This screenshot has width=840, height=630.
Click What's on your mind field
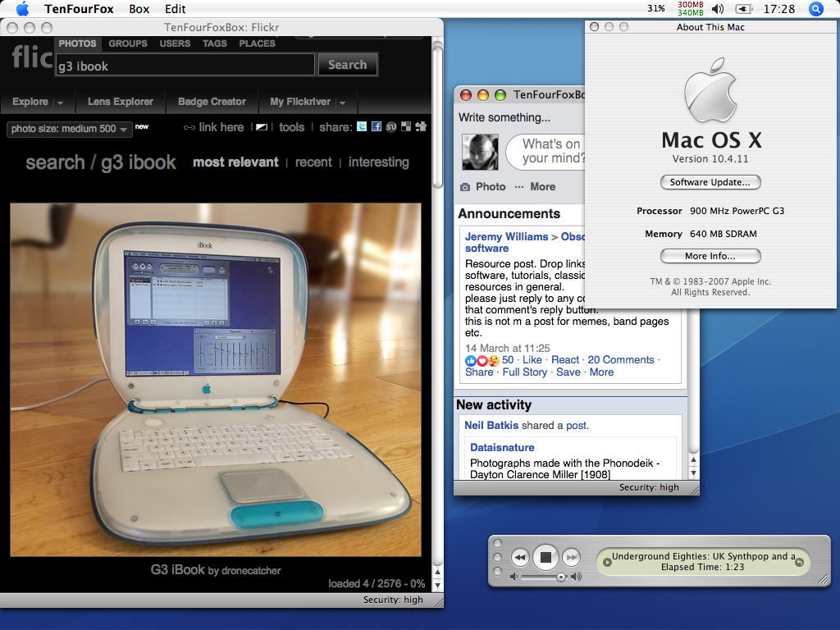[x=546, y=152]
